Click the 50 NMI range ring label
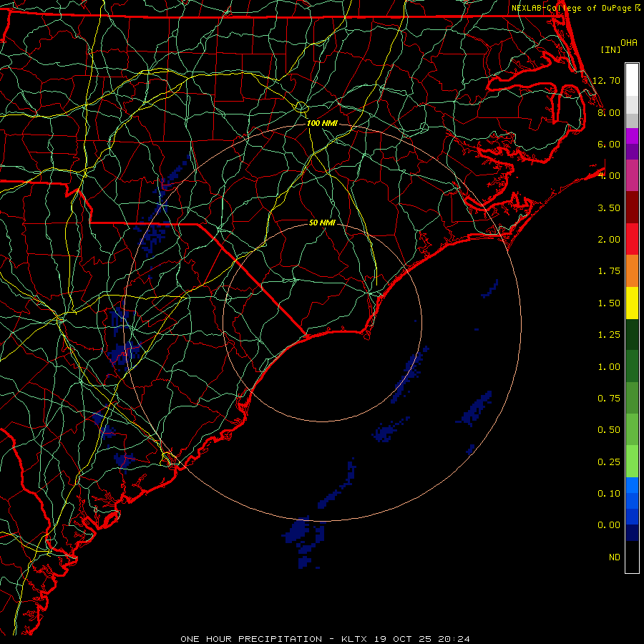 pos(322,223)
